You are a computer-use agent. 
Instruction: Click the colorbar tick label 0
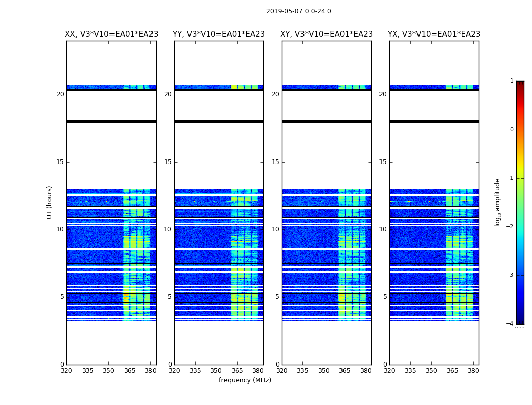pyautogui.click(x=512, y=130)
